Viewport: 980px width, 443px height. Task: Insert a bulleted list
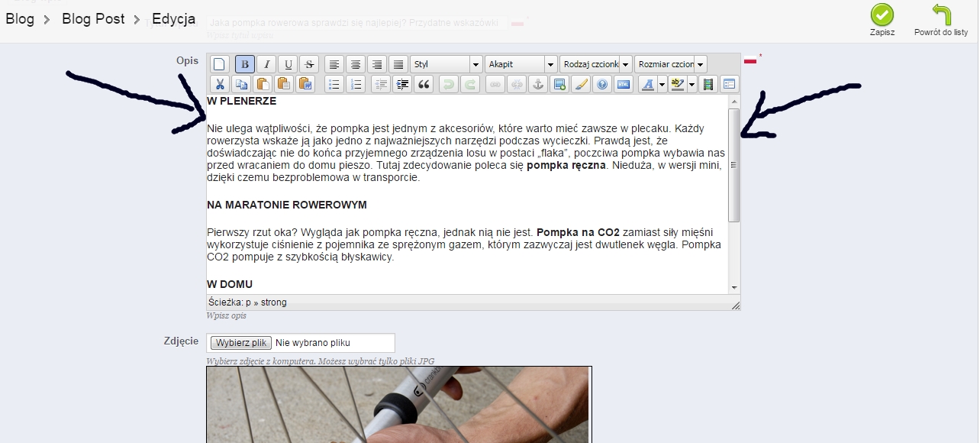pyautogui.click(x=334, y=84)
